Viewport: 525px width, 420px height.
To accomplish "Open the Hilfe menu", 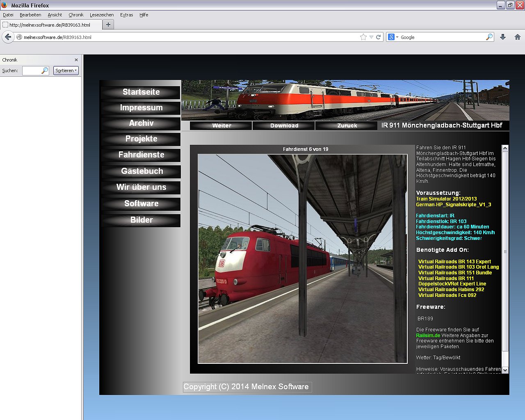I will (144, 15).
